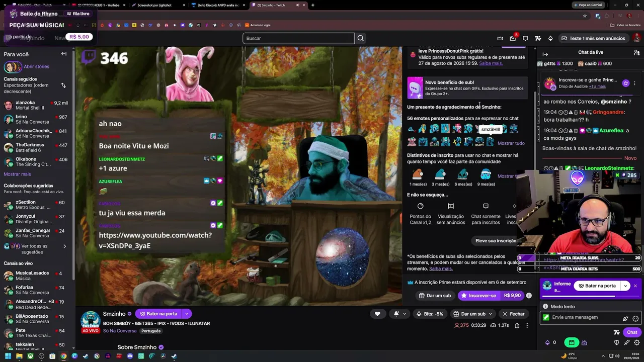644x362 pixels.
Task: Open drop banner three-dot menu
Action: click(x=635, y=83)
